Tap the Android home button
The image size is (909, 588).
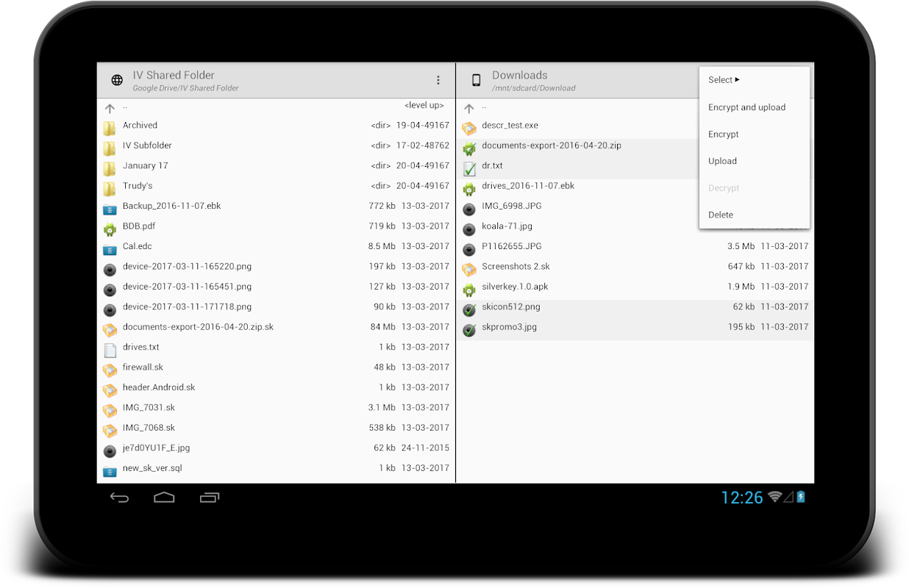tap(164, 498)
